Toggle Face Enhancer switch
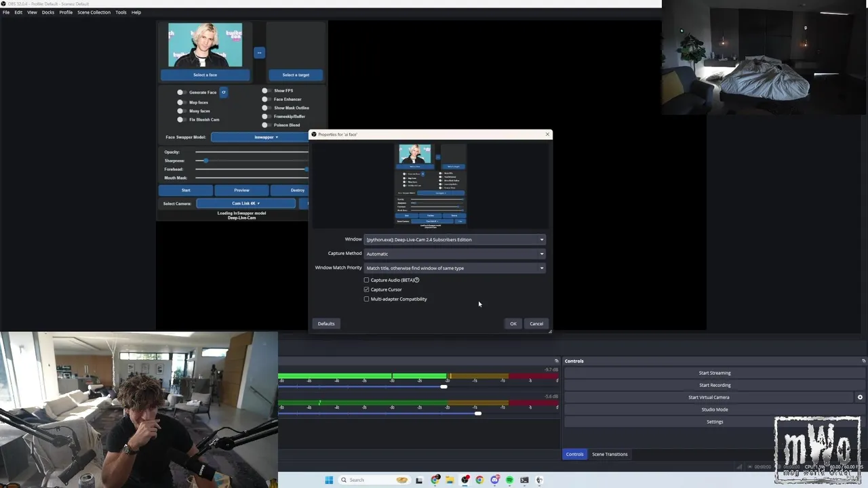Viewport: 868px width, 488px height. 265,99
